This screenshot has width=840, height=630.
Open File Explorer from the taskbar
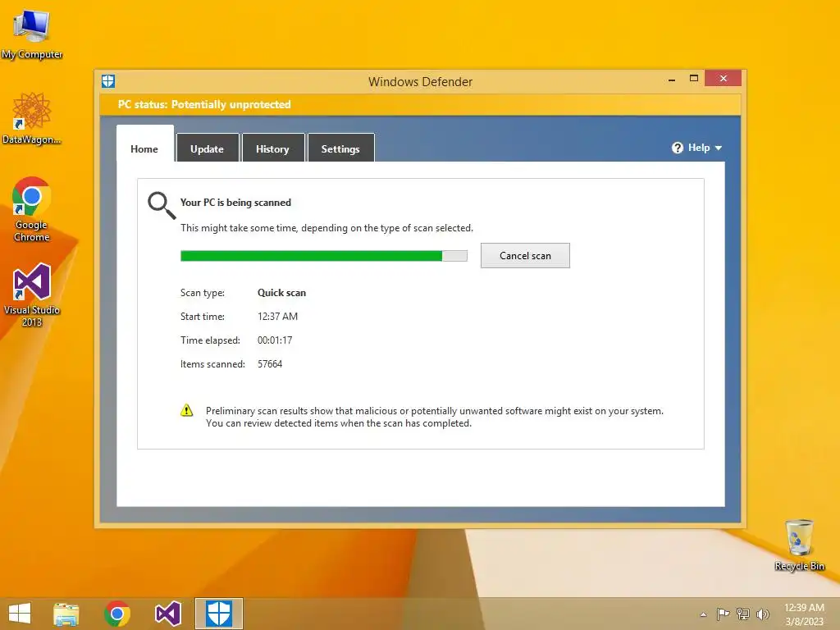pos(66,614)
